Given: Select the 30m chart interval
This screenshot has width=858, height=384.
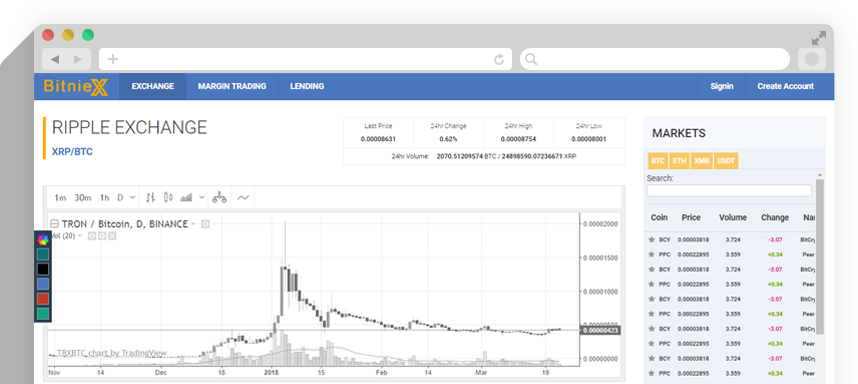Looking at the screenshot, I should click(83, 197).
